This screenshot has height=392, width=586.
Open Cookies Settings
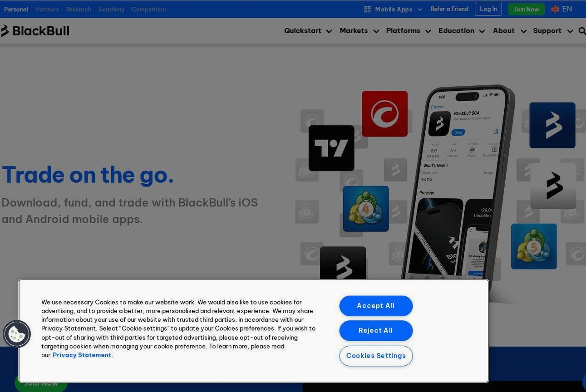376,356
